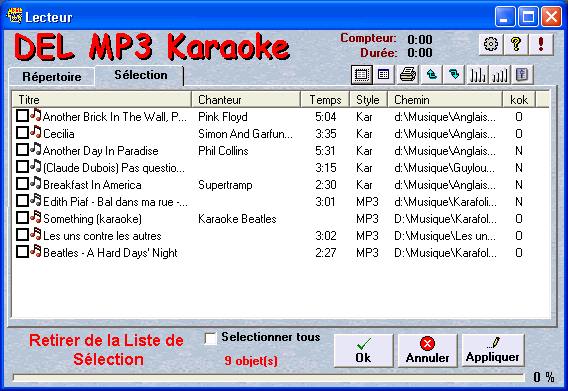
Task: Click note icon beside Something (karaoke)
Action: (36, 217)
